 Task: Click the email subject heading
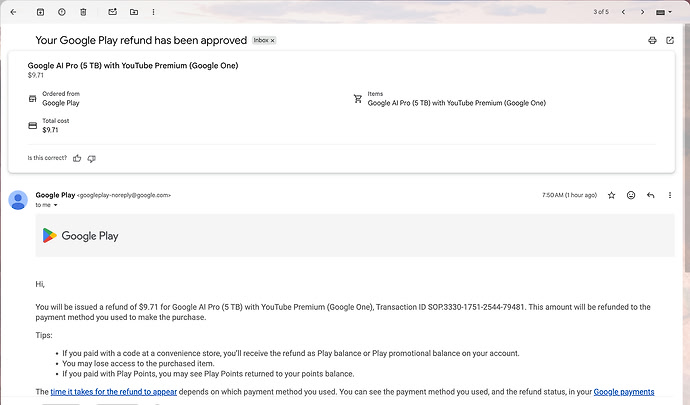coord(141,40)
